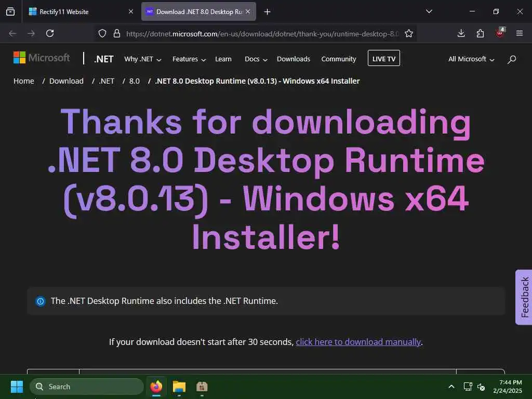532x399 pixels.
Task: Go forward one page
Action: [x=31, y=33]
